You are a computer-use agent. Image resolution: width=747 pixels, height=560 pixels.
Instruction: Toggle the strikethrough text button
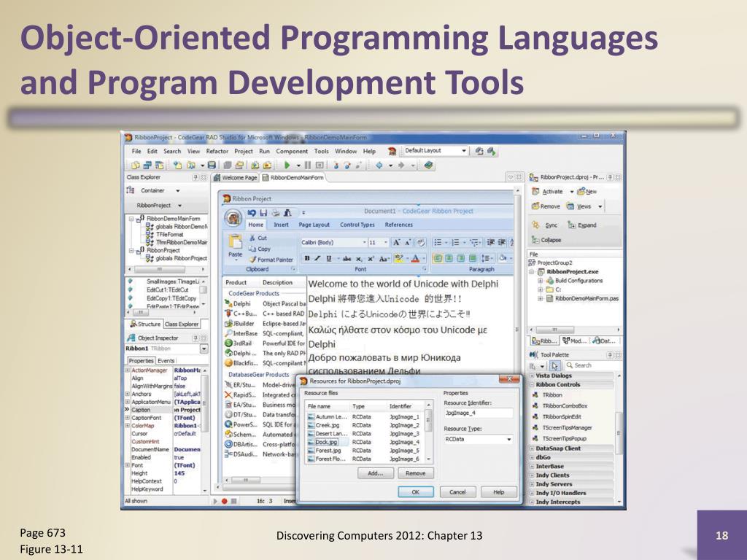(347, 259)
